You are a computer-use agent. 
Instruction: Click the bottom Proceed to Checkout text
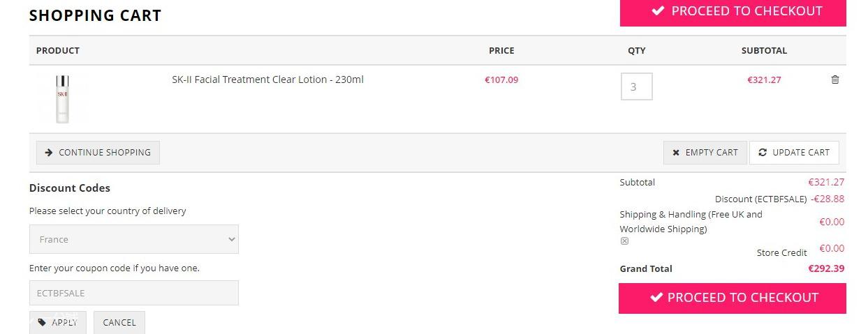[742, 298]
